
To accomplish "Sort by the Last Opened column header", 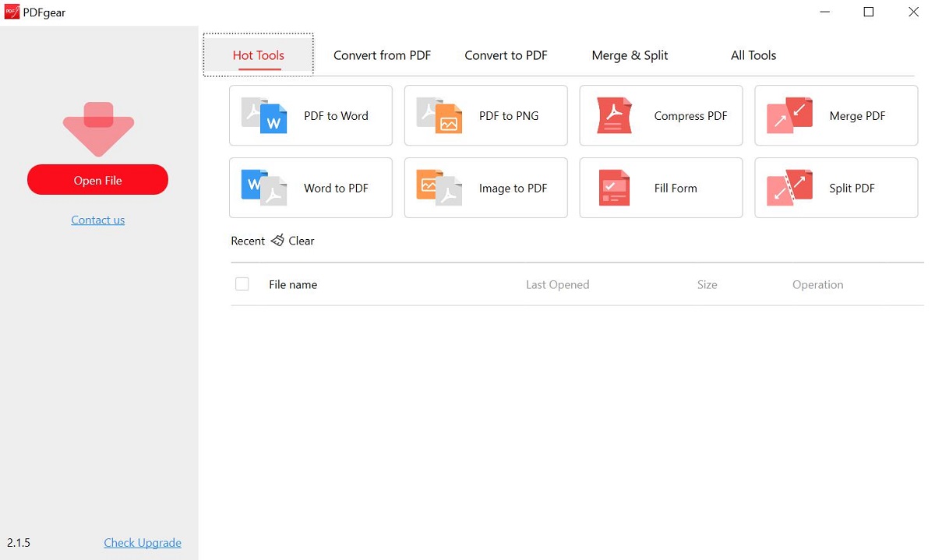I will [557, 285].
